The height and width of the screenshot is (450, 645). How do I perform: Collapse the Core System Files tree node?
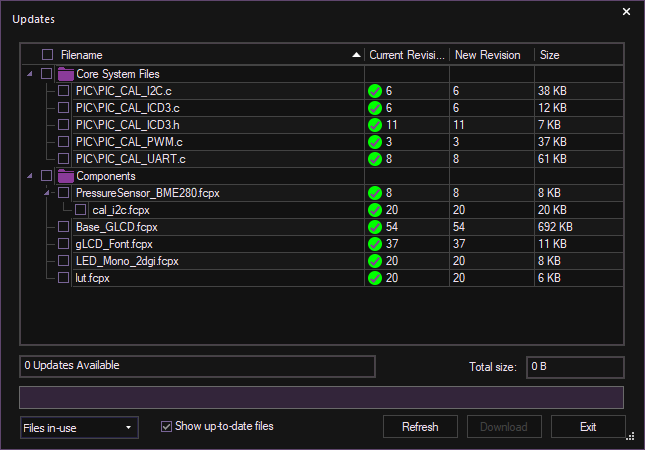point(29,74)
